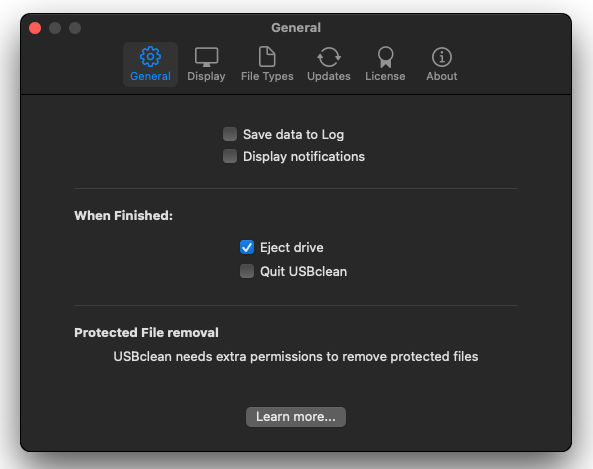Image resolution: width=593 pixels, height=469 pixels.
Task: Open the File Types document icon
Action: [267, 56]
